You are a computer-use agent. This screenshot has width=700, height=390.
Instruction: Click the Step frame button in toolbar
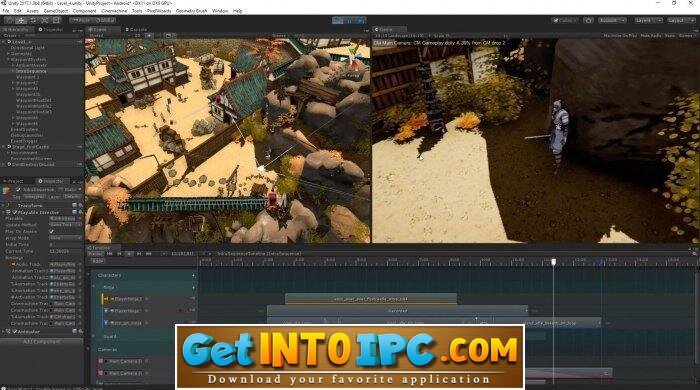(361, 20)
